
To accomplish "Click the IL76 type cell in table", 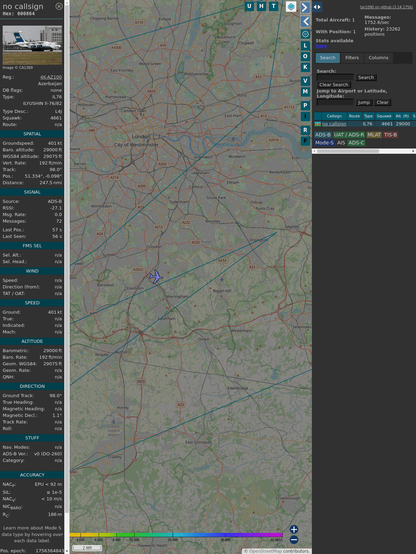I will pyautogui.click(x=368, y=124).
